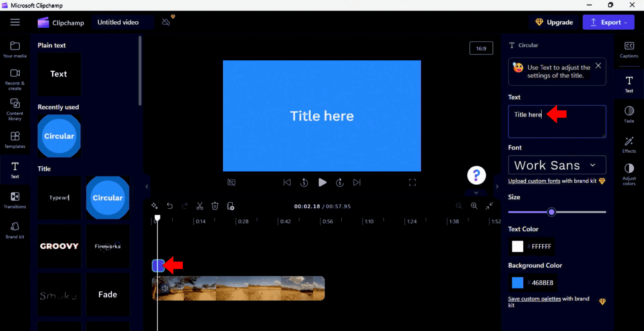The image size is (644, 331).
Task: Open the Fade panel
Action: tap(629, 114)
